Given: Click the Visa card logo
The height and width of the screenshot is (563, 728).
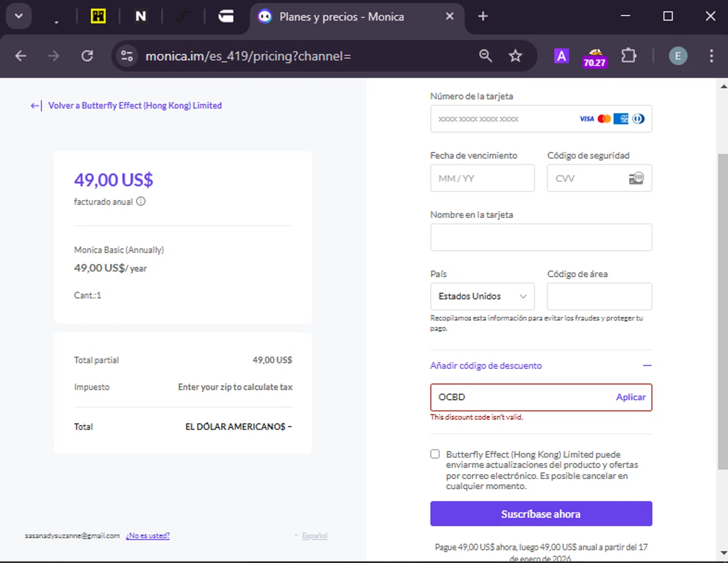Looking at the screenshot, I should 587,119.
